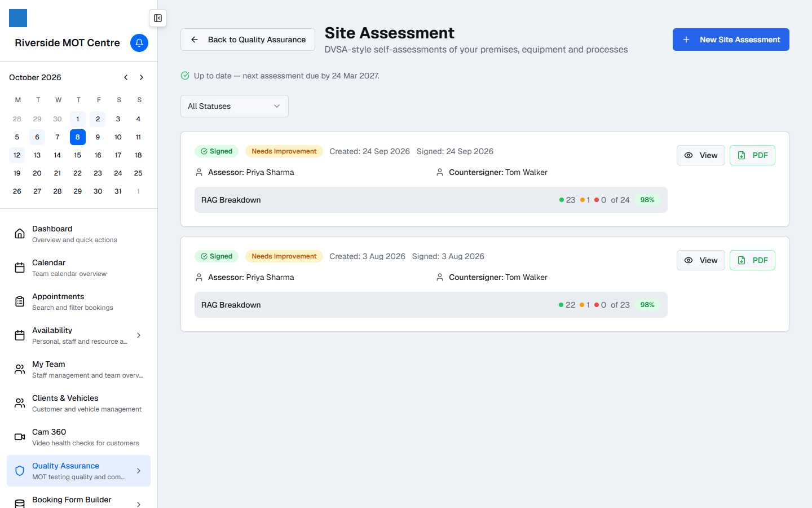The width and height of the screenshot is (812, 508).
Task: Download PDF of 3 Aug 2026 assessment
Action: pos(752,260)
